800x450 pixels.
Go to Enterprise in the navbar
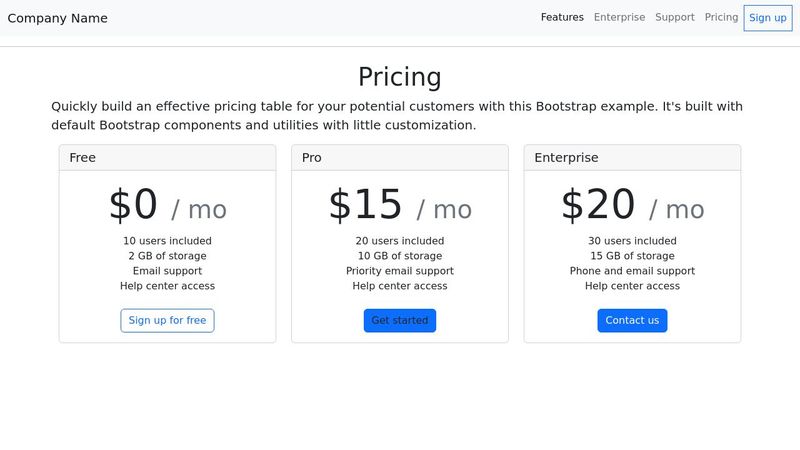(619, 17)
